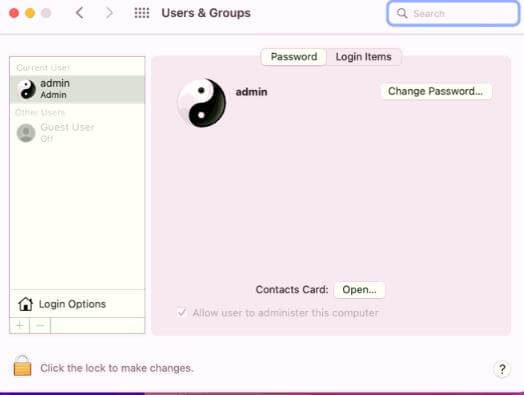Click the small yin-yang avatar in sidebar
The height and width of the screenshot is (395, 524).
tap(26, 89)
